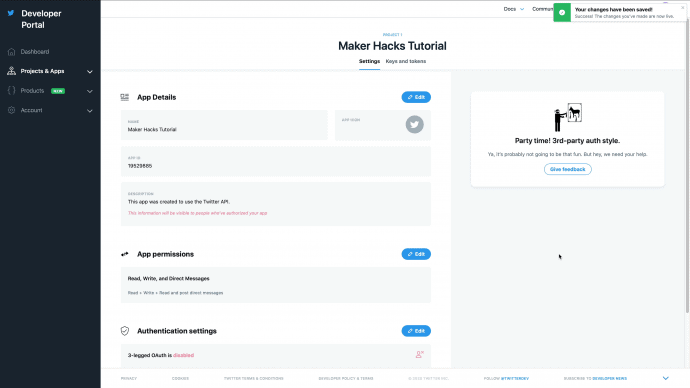The image size is (690, 388).
Task: Open Twitter Terms & Conditions link
Action: (x=253, y=378)
